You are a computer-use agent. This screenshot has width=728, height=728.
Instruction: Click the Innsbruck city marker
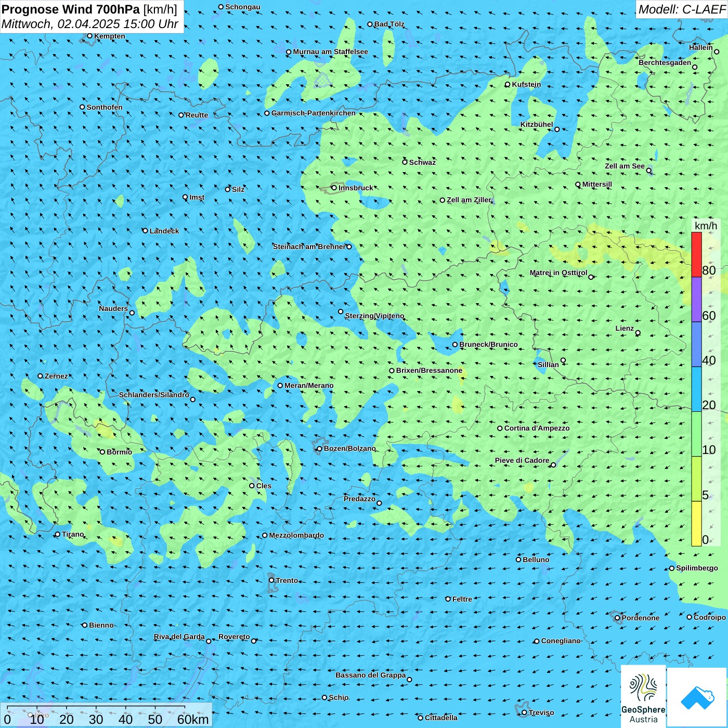point(334,188)
